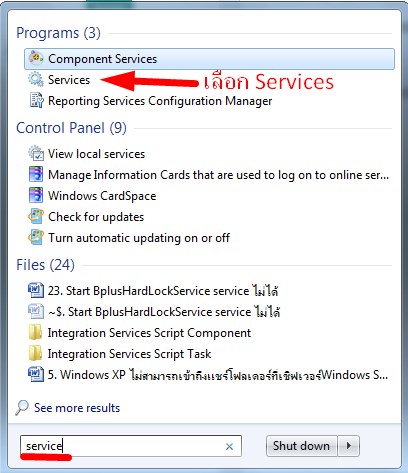The image size is (408, 473).
Task: Open See more results link
Action: tap(77, 408)
